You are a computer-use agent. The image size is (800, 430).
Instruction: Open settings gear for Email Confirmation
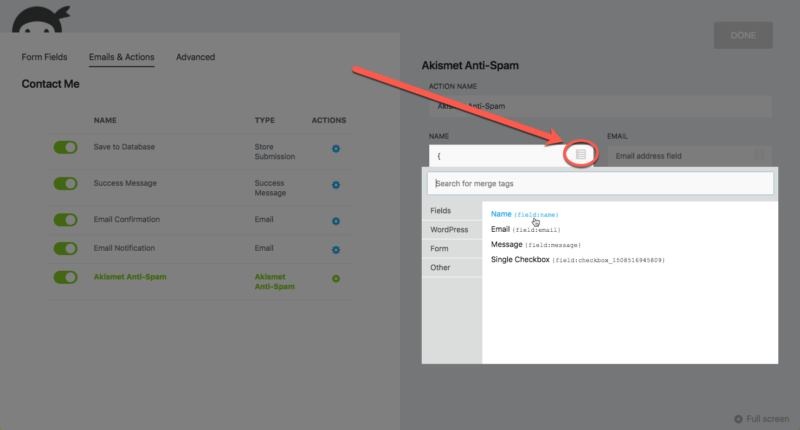[x=336, y=221]
